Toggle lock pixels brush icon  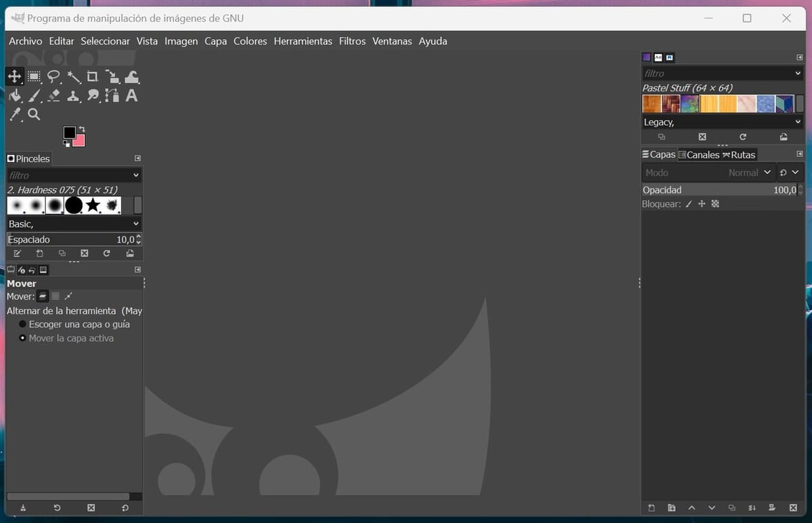[689, 204]
